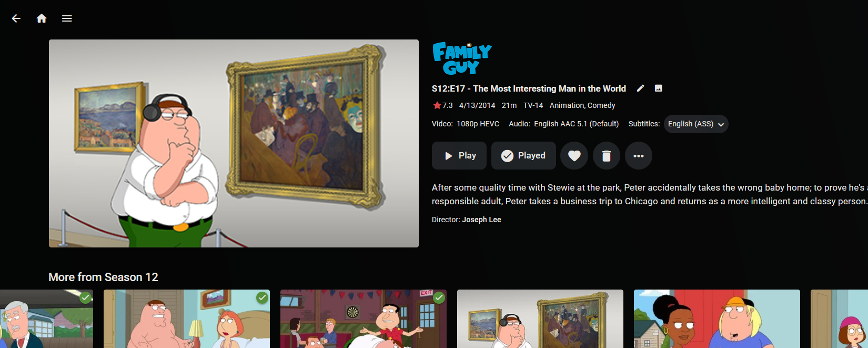Expand the English (ASS) subtitles dropdown
This screenshot has height=348, width=868.
(696, 124)
